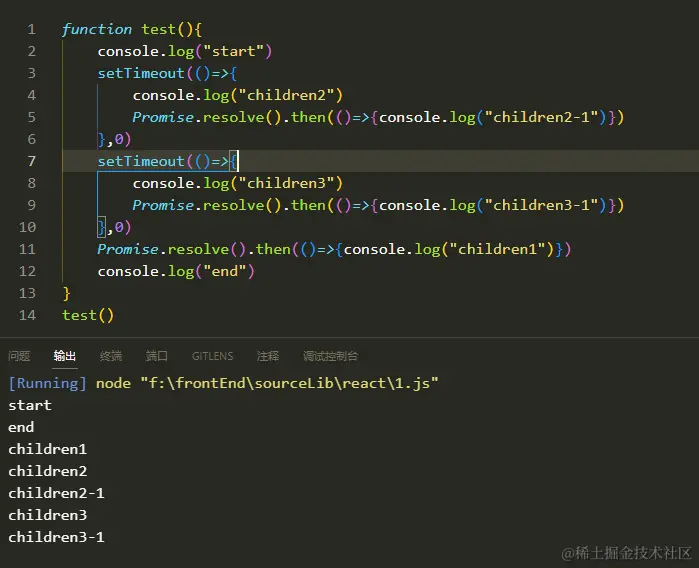This screenshot has height=568, width=699.
Task: Click the "},0)" closing on line 6
Action: (115, 139)
